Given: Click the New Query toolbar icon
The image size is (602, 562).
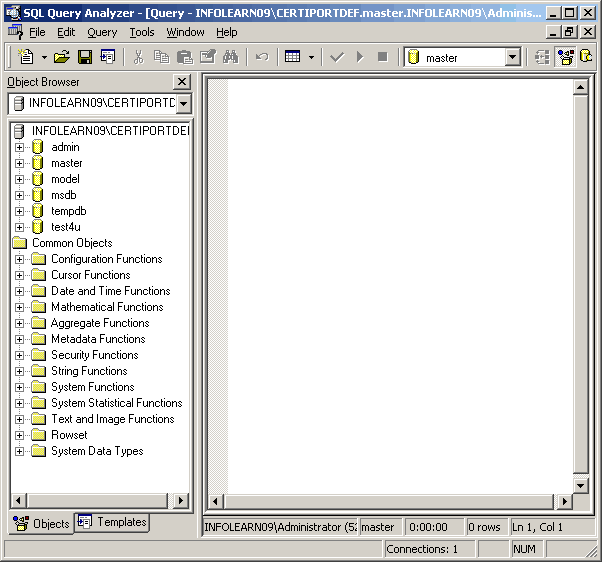Looking at the screenshot, I should [26, 57].
